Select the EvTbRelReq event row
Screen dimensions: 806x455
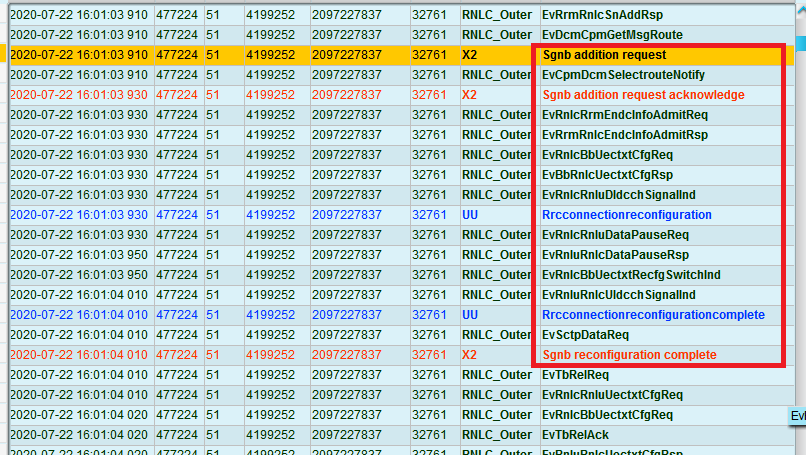575,375
